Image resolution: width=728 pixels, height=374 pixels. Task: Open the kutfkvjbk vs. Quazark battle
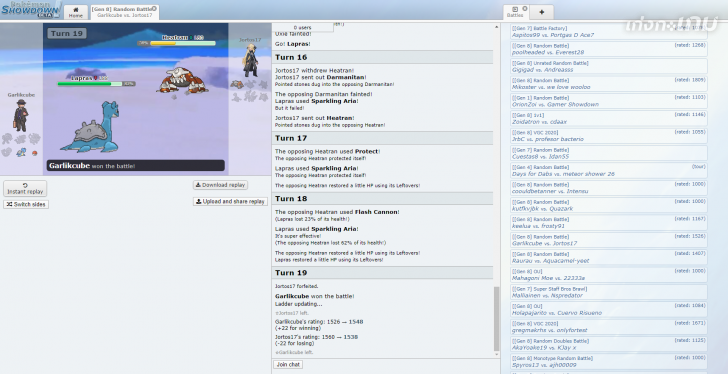coord(609,205)
